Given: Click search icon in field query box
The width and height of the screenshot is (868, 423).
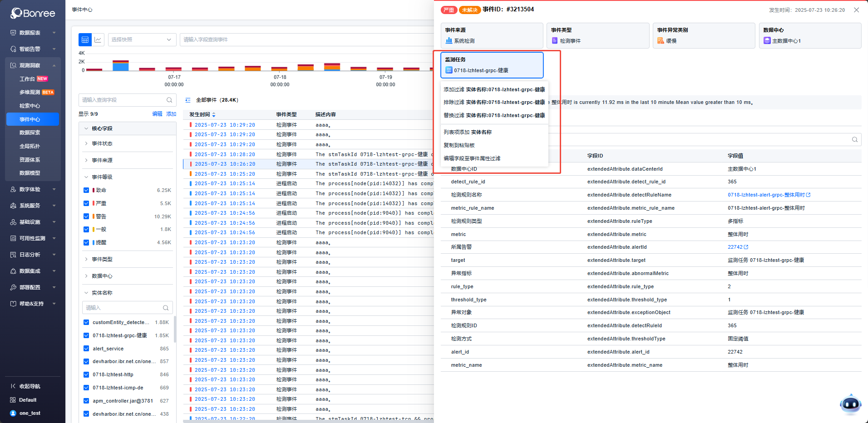Looking at the screenshot, I should pyautogui.click(x=169, y=100).
